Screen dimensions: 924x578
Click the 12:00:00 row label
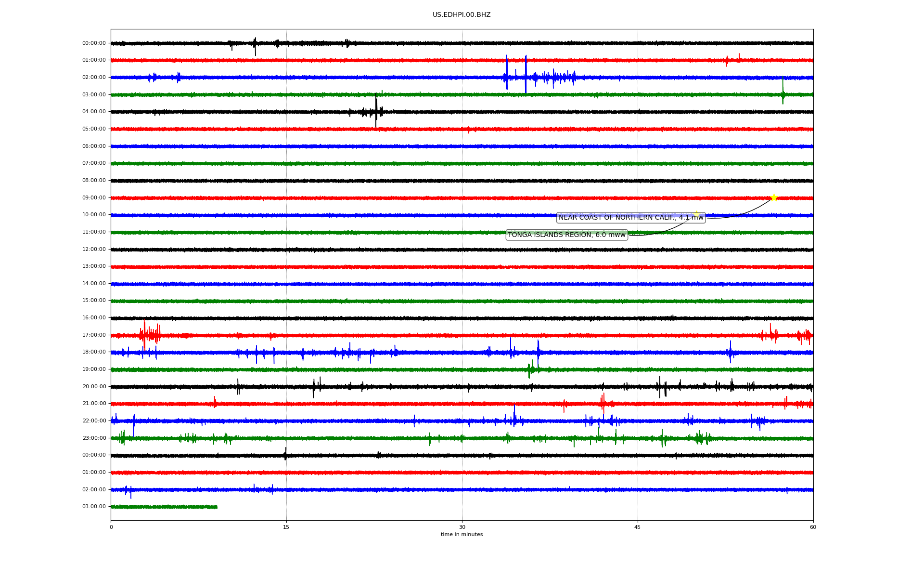[x=94, y=250]
